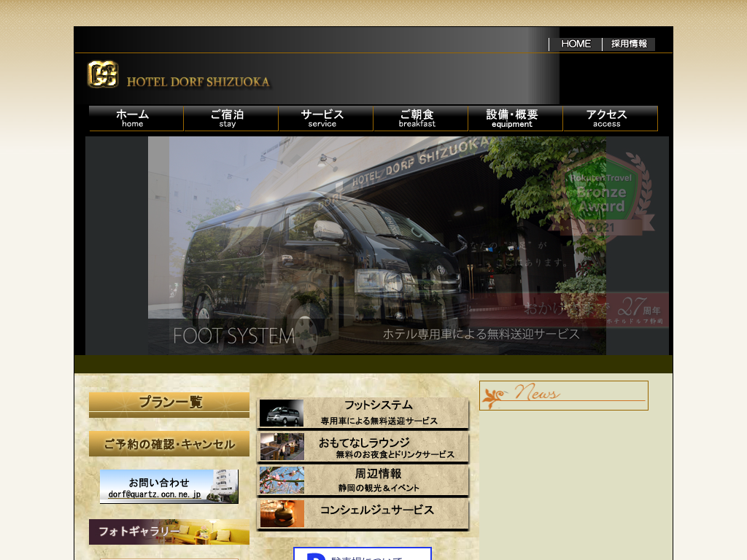
Task: Open フットシステム free shuttle service banner
Action: [363, 413]
